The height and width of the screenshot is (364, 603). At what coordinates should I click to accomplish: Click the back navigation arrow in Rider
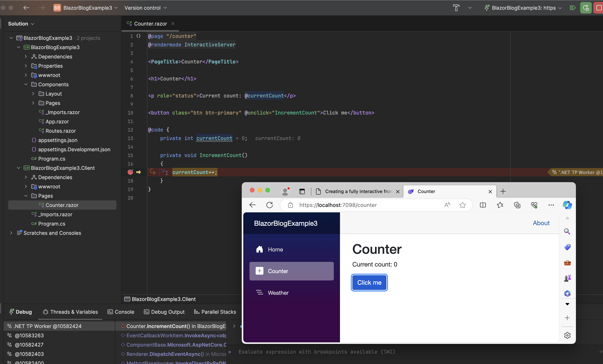pyautogui.click(x=26, y=8)
